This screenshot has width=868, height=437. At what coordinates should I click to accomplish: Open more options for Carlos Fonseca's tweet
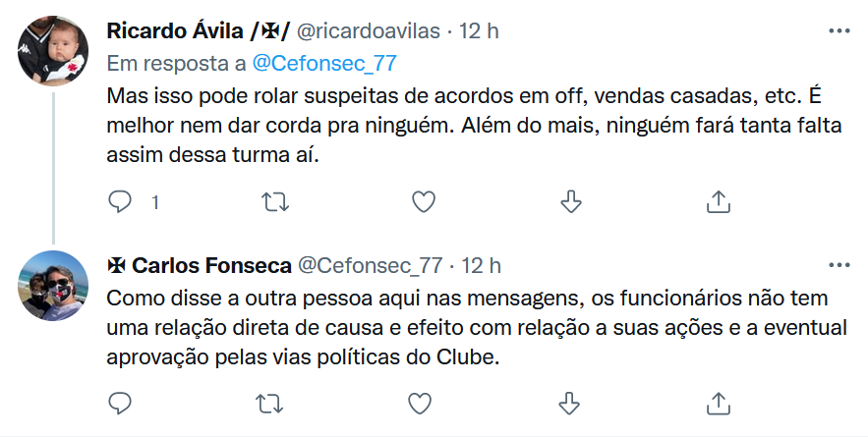pyautogui.click(x=839, y=264)
